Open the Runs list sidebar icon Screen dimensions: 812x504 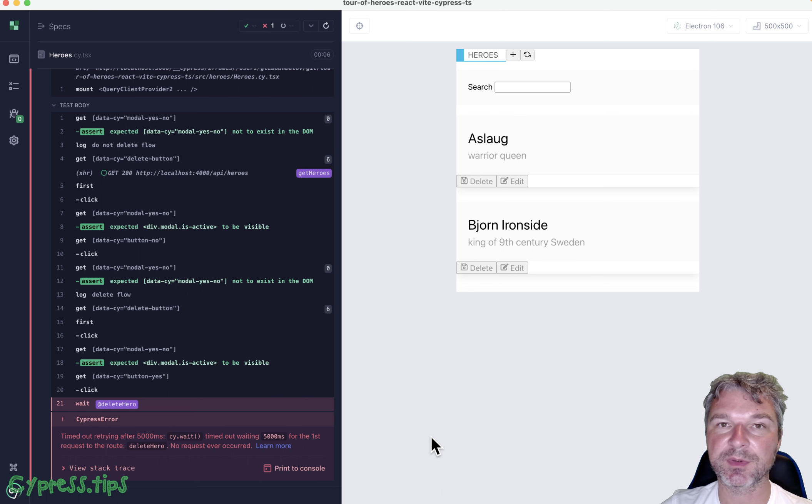pos(14,86)
